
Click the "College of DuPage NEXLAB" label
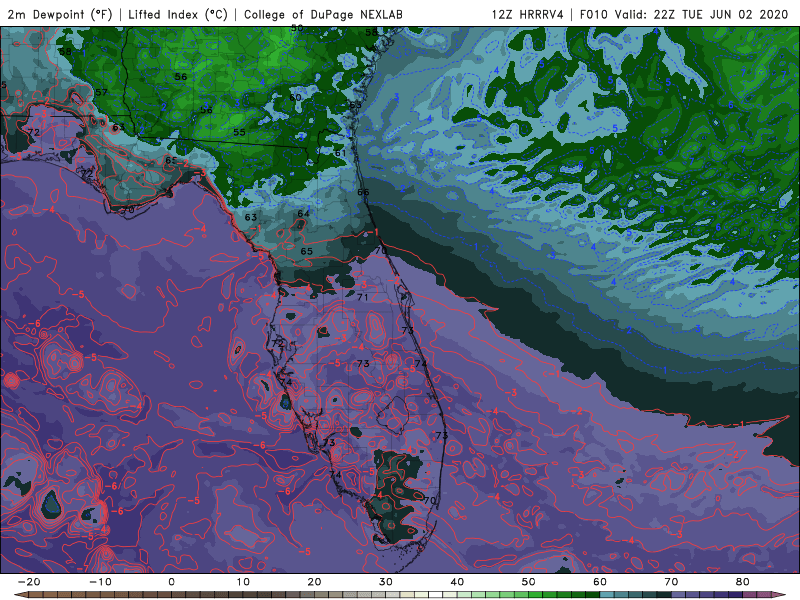coord(323,14)
